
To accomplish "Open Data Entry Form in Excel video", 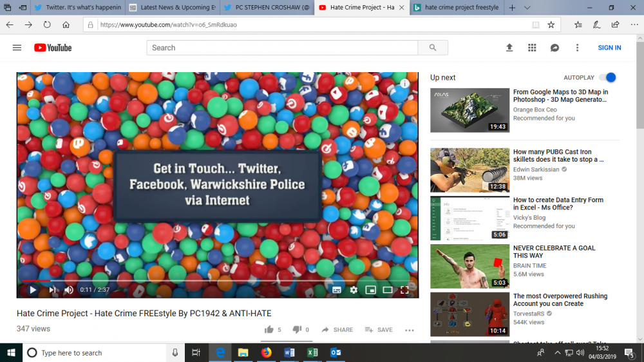I will [x=558, y=204].
